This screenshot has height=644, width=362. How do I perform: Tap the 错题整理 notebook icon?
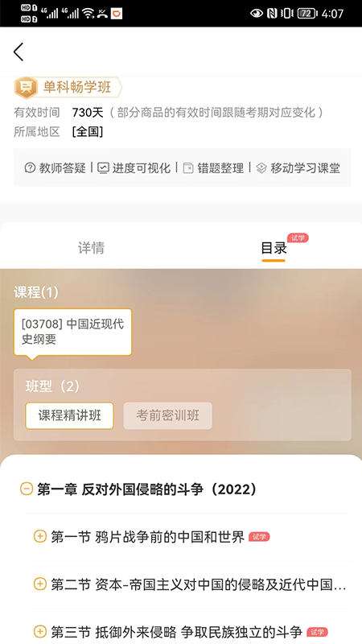(x=188, y=167)
